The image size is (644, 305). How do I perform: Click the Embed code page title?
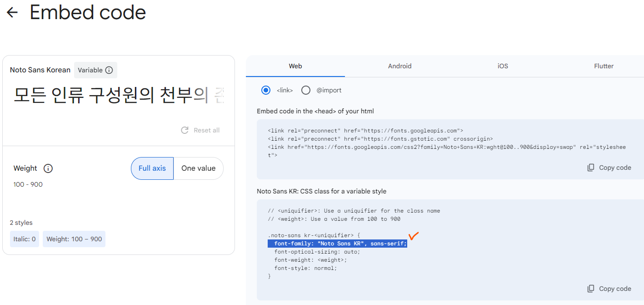pyautogui.click(x=88, y=13)
